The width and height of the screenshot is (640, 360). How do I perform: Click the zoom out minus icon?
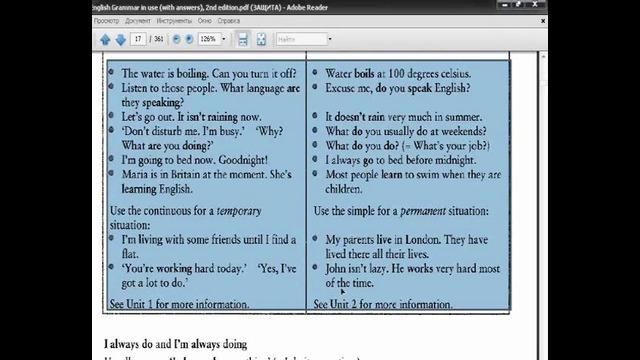click(176, 39)
